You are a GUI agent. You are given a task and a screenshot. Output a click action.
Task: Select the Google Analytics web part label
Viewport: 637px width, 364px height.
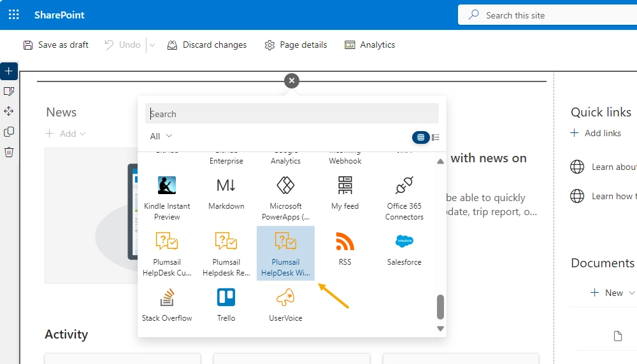[x=285, y=157]
